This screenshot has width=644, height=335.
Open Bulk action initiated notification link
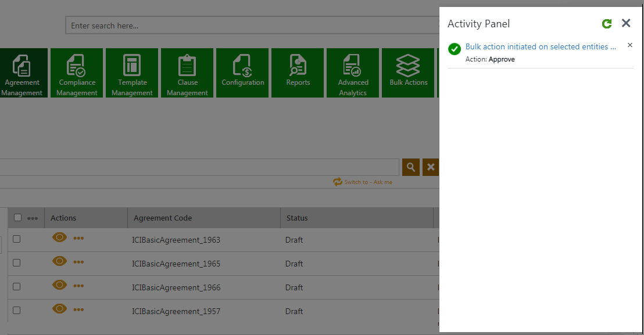tap(540, 46)
